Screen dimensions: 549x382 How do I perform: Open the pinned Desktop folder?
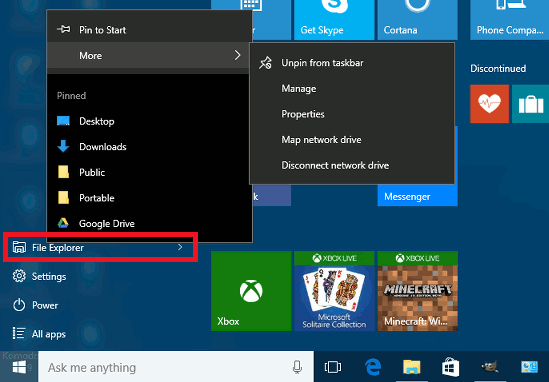149,121
